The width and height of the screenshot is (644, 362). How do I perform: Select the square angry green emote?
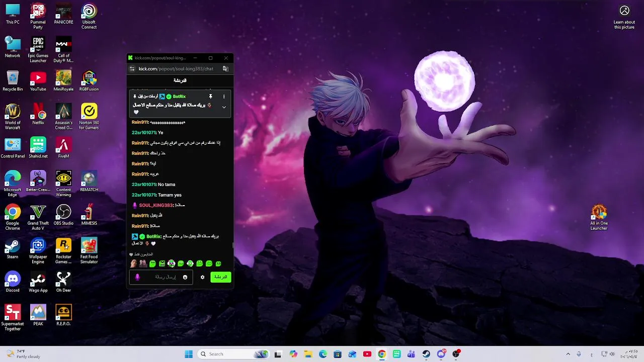[162, 263]
